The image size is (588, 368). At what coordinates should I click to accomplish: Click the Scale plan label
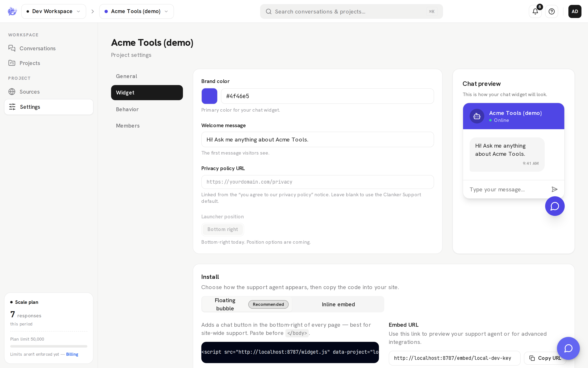(27, 302)
